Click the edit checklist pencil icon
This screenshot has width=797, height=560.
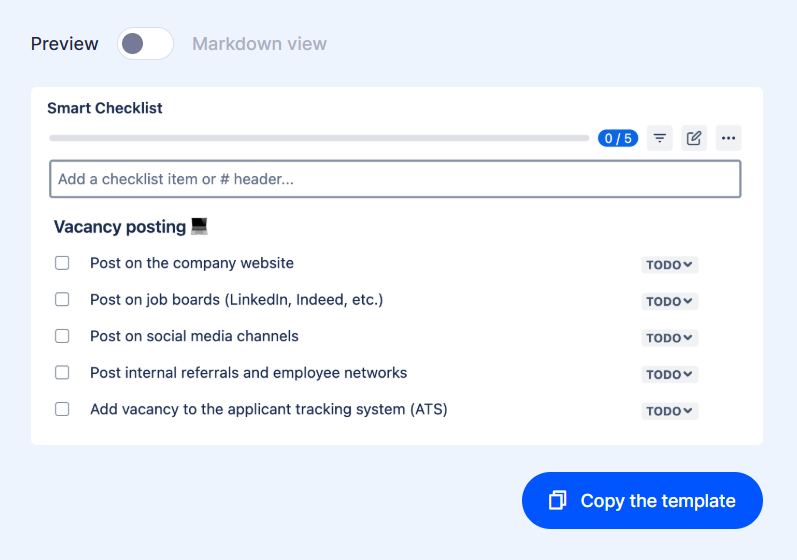[694, 138]
